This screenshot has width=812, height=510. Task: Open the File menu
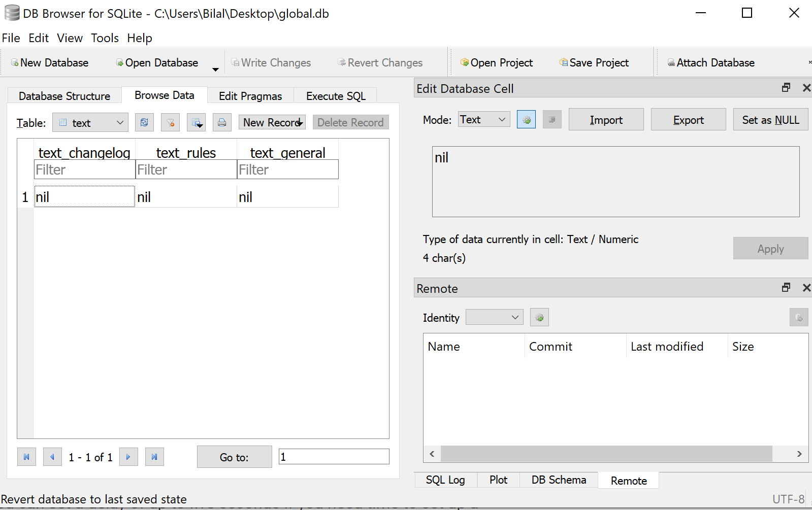point(11,38)
